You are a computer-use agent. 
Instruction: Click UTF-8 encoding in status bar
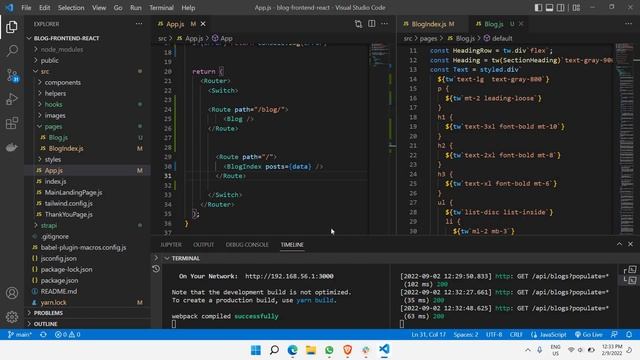coord(494,334)
